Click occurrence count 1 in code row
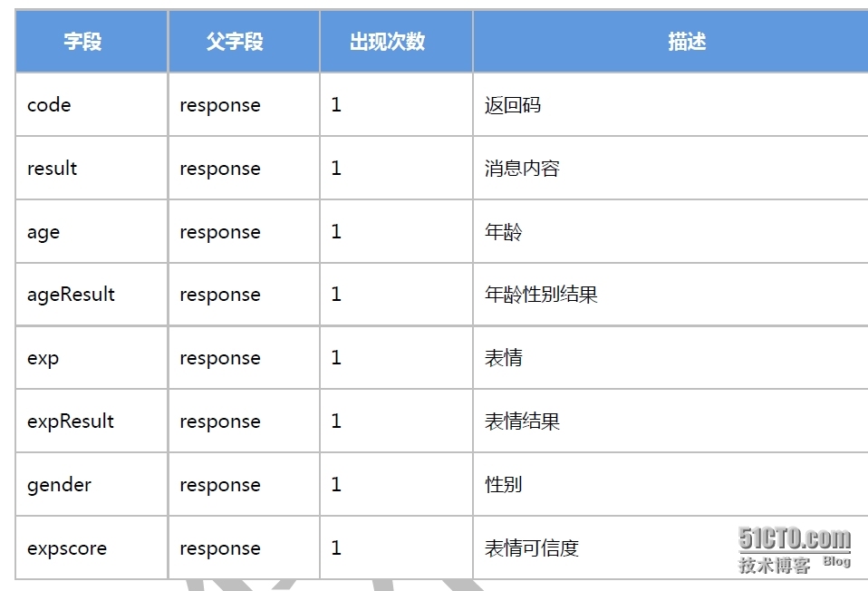868x591 pixels. [x=336, y=104]
